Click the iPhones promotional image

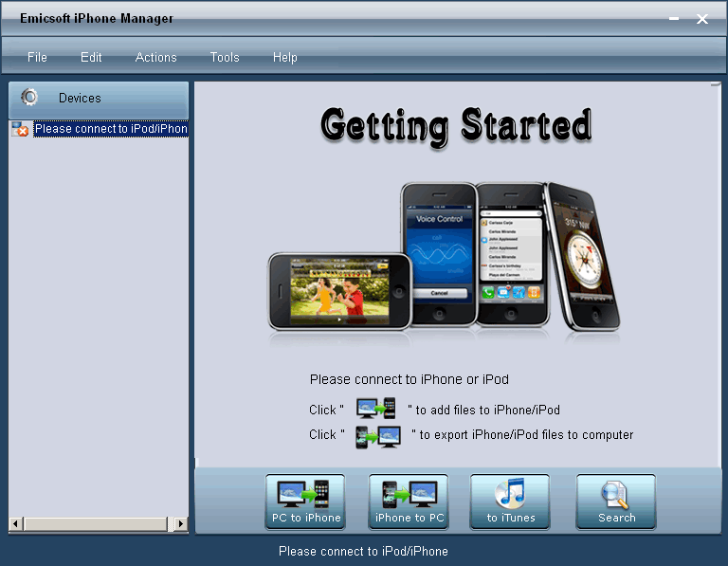coord(445,257)
